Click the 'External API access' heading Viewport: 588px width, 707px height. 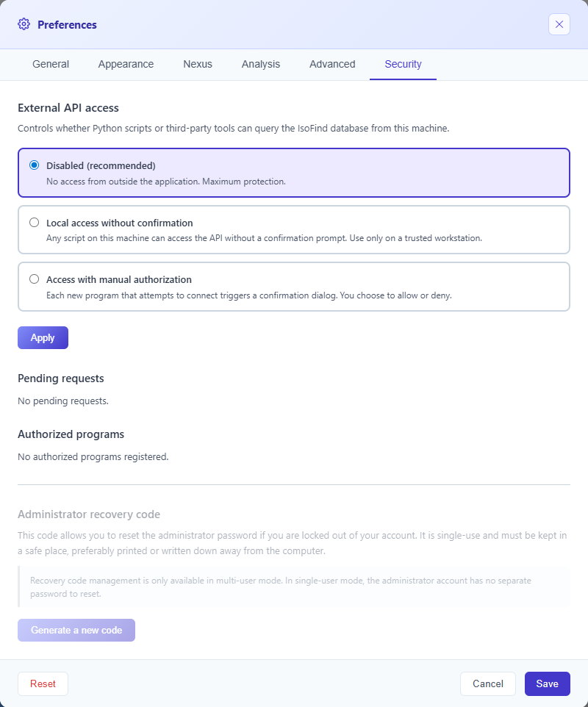68,107
